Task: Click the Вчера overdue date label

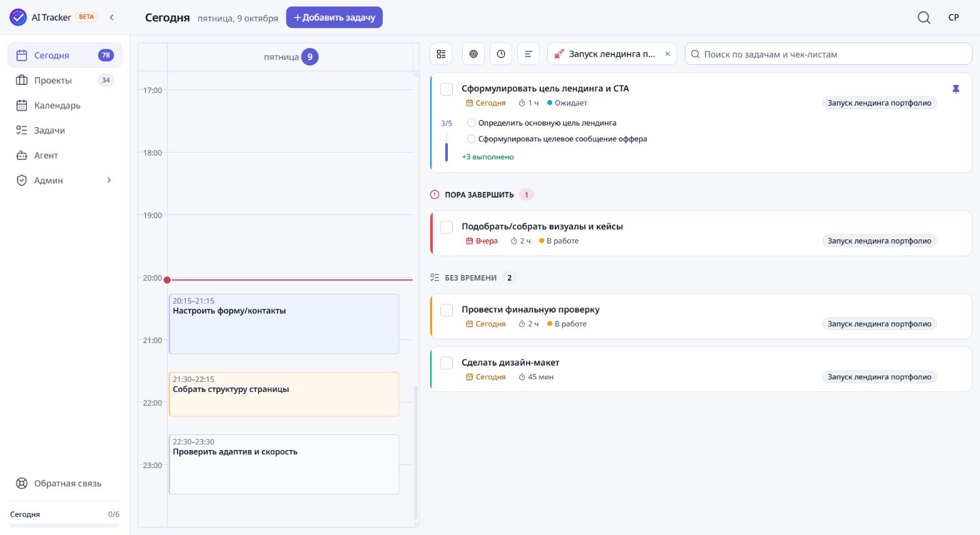Action: (482, 241)
